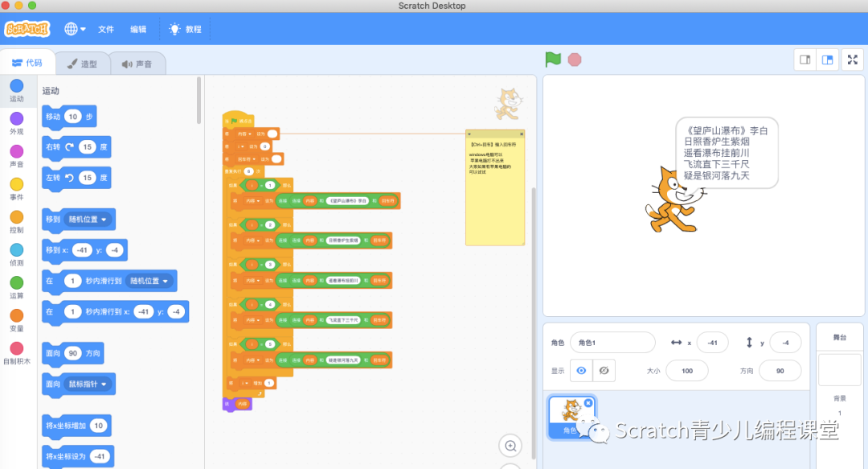Show the sprite using the eye toggle

click(581, 370)
